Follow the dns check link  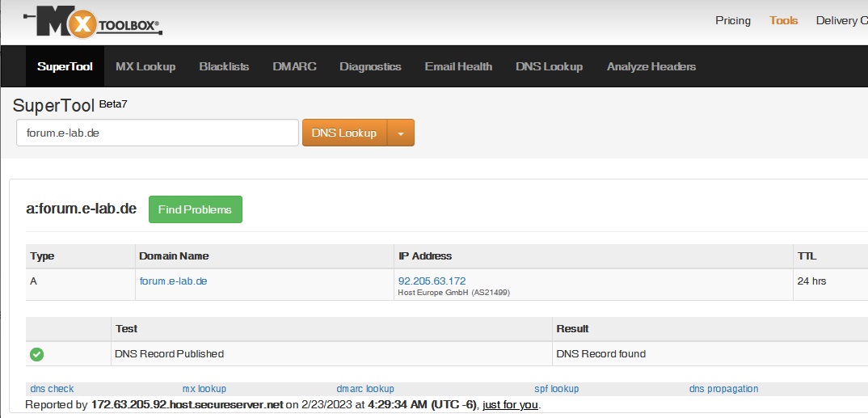(52, 389)
